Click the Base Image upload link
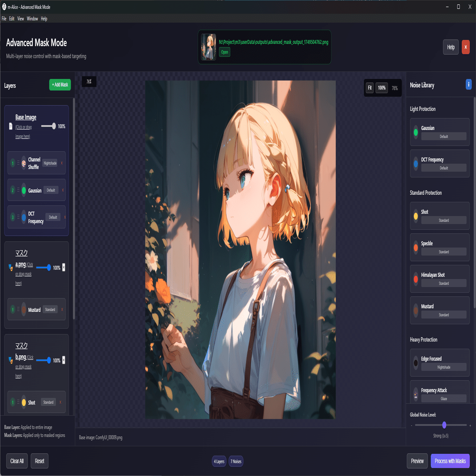This screenshot has height=476, width=476. tap(25, 126)
